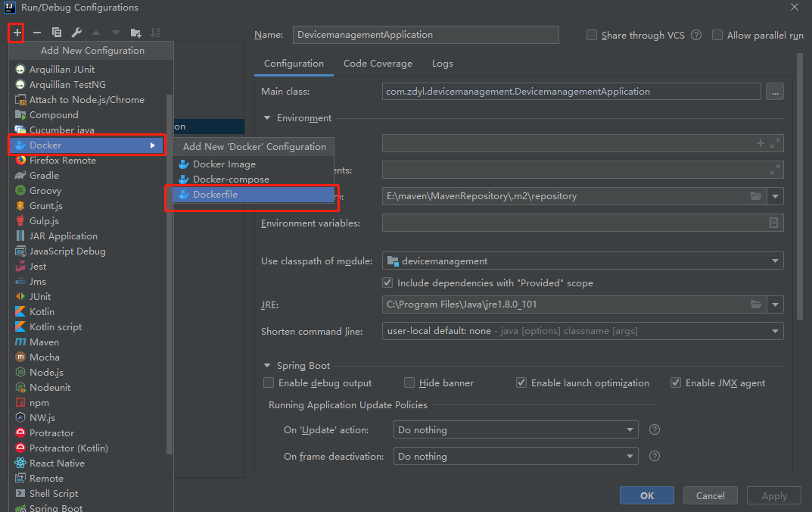This screenshot has width=812, height=512.
Task: Toggle Enable JMX agent checkbox
Action: coord(676,382)
